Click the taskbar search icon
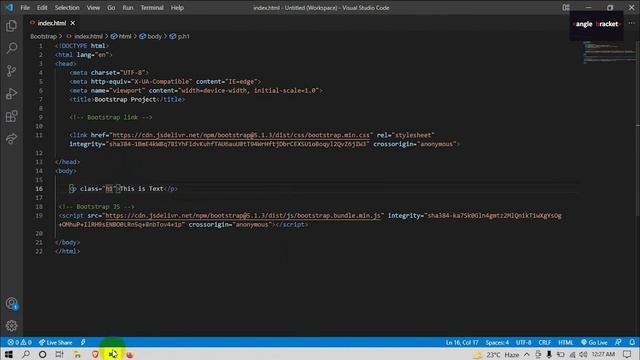 coord(26,354)
